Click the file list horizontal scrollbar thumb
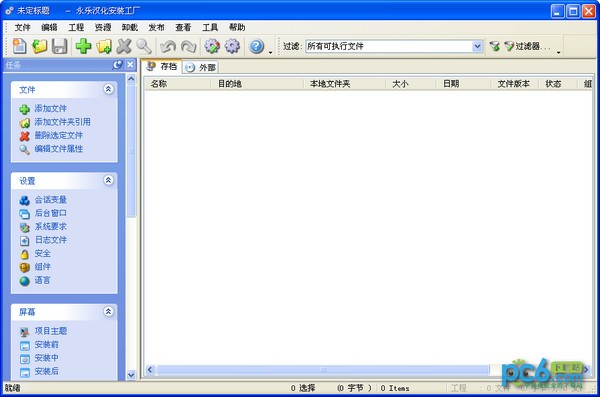600x397 pixels. point(323,369)
